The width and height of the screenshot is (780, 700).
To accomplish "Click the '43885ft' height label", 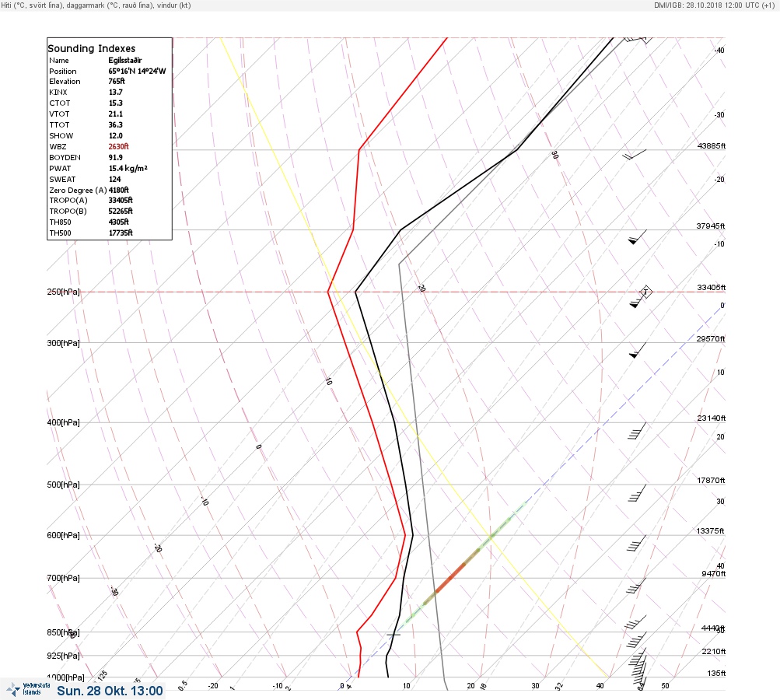I will (x=712, y=145).
